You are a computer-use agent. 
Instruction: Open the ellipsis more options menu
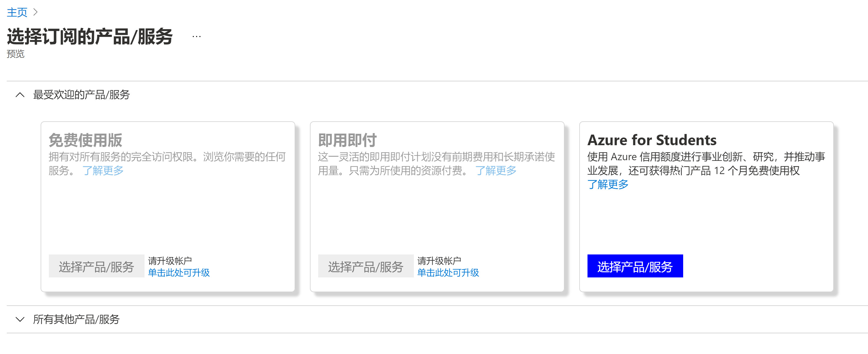pos(196,37)
